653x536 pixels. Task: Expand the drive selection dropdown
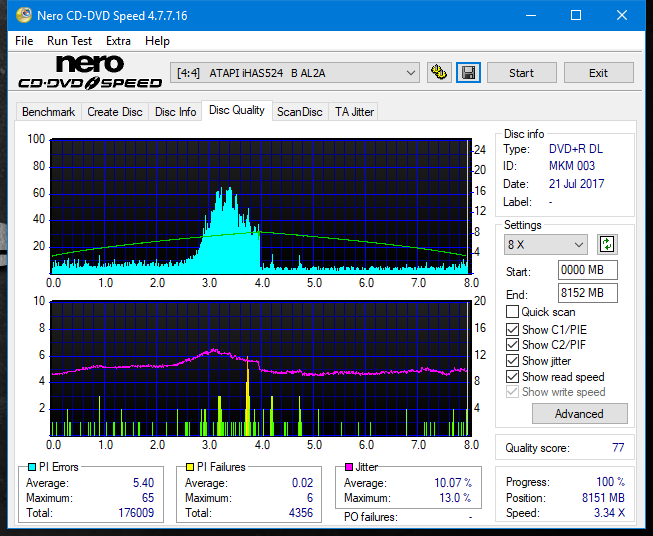tap(295, 73)
